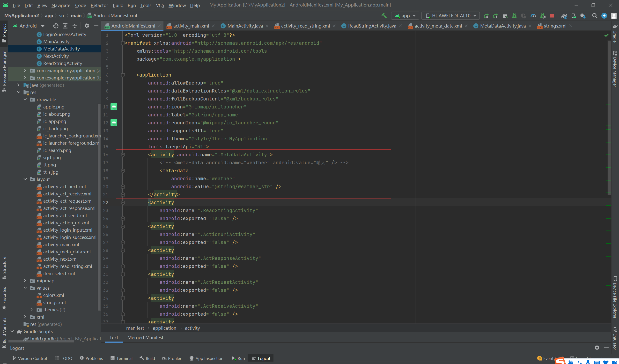Open the Device Manager toolbar icon

[574, 16]
